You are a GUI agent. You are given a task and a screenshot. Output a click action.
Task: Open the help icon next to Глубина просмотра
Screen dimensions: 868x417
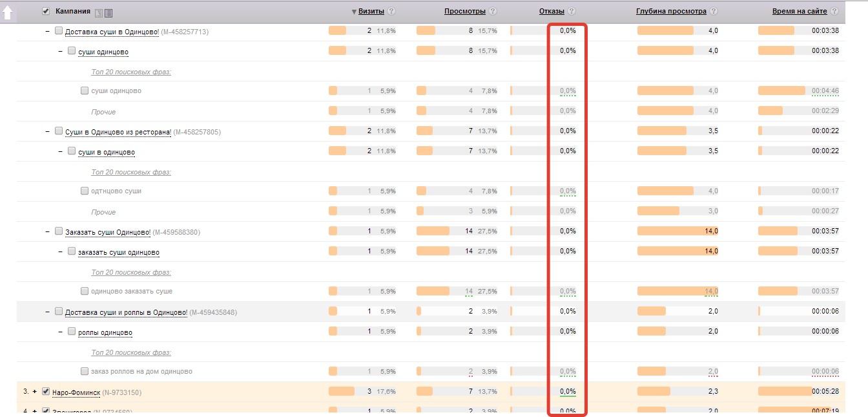coord(713,12)
